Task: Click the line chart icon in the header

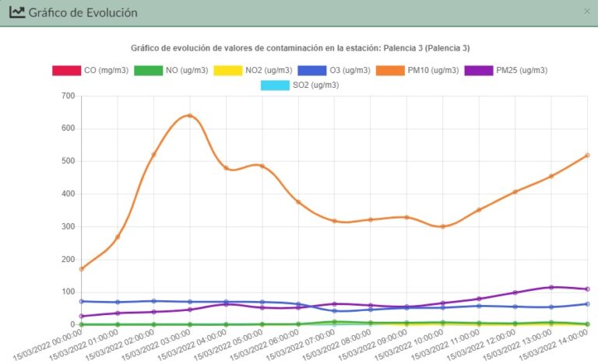Action: [x=17, y=12]
